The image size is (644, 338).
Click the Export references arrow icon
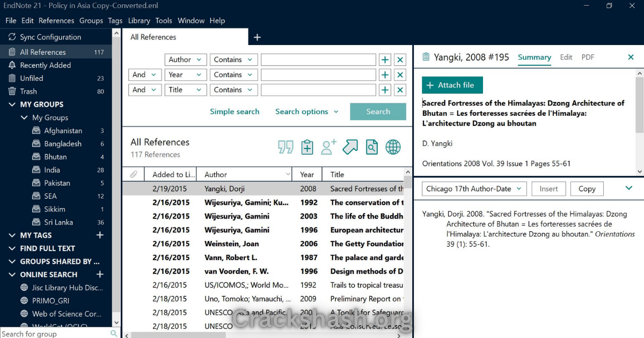tap(350, 147)
